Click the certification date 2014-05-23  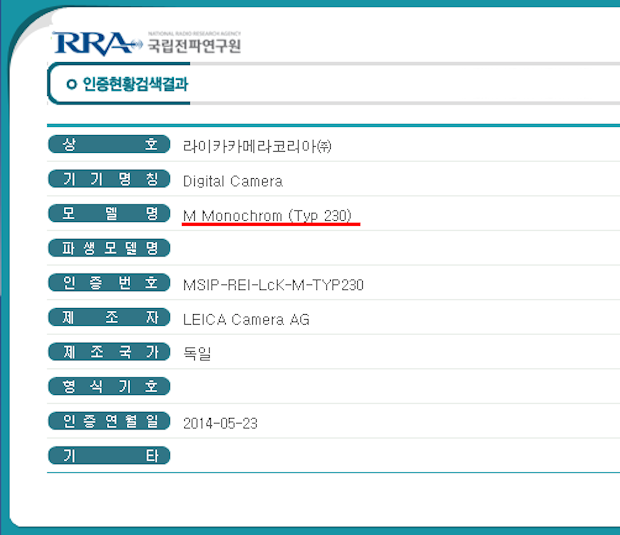tap(220, 423)
